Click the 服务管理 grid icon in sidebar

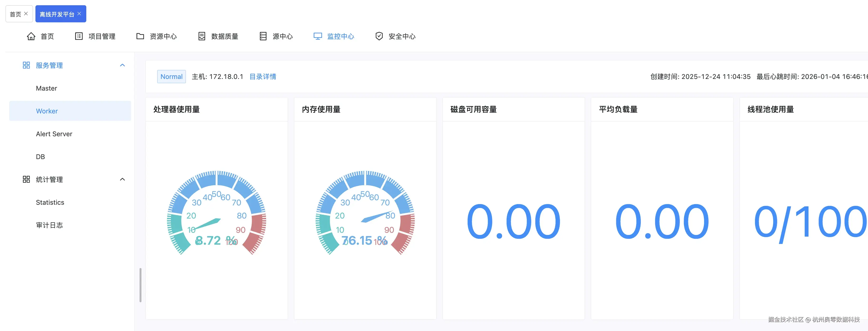[26, 65]
